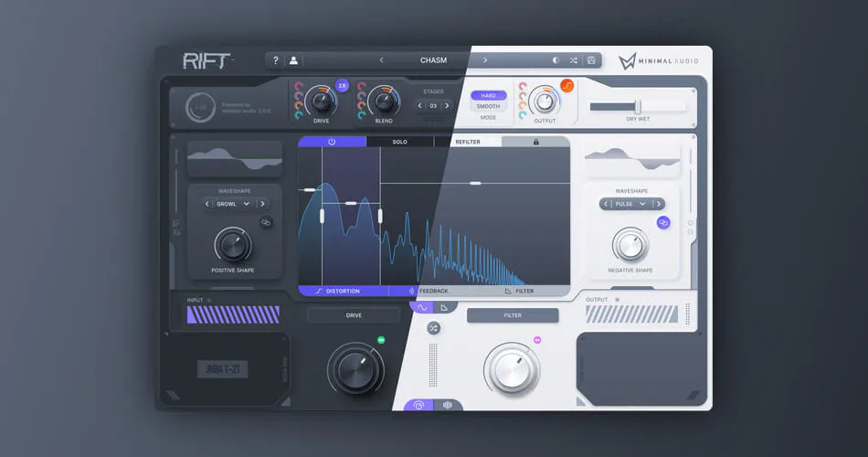868x457 pixels.
Task: Click the NEGATIVE SHAPE knob
Action: 630,245
